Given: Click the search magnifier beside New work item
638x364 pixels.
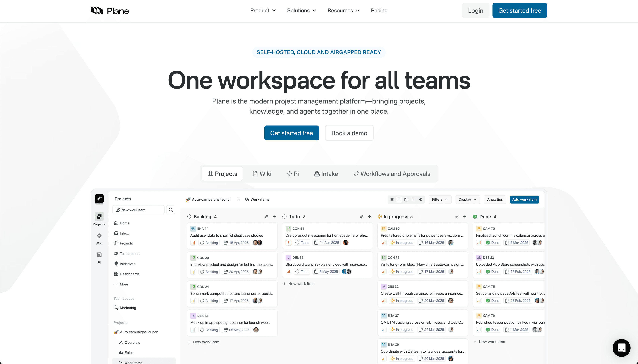Looking at the screenshot, I should coord(171,210).
